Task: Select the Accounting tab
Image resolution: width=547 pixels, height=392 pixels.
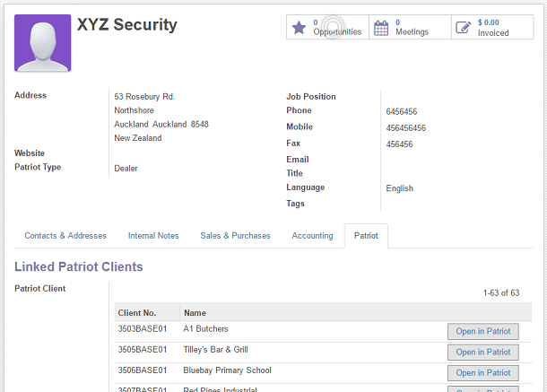Action: [312, 236]
